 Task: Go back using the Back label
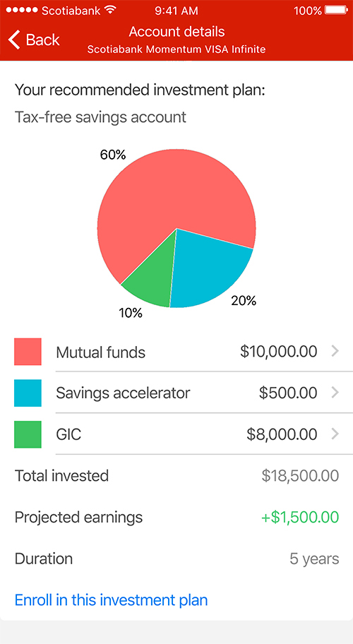pos(42,40)
